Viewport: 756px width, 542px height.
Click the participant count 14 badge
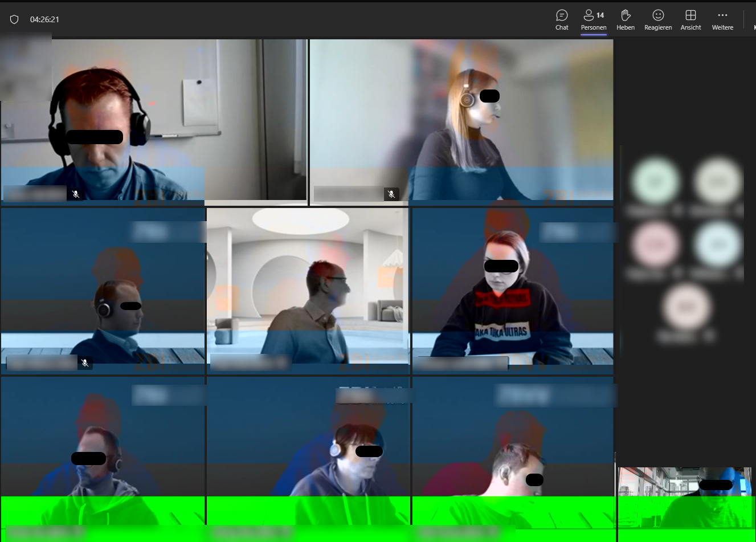click(x=600, y=15)
